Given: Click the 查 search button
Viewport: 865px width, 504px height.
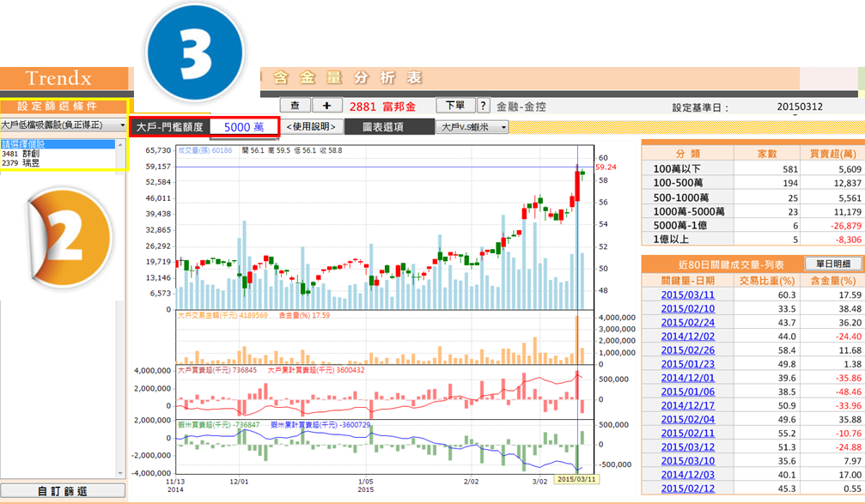Looking at the screenshot, I should (295, 106).
